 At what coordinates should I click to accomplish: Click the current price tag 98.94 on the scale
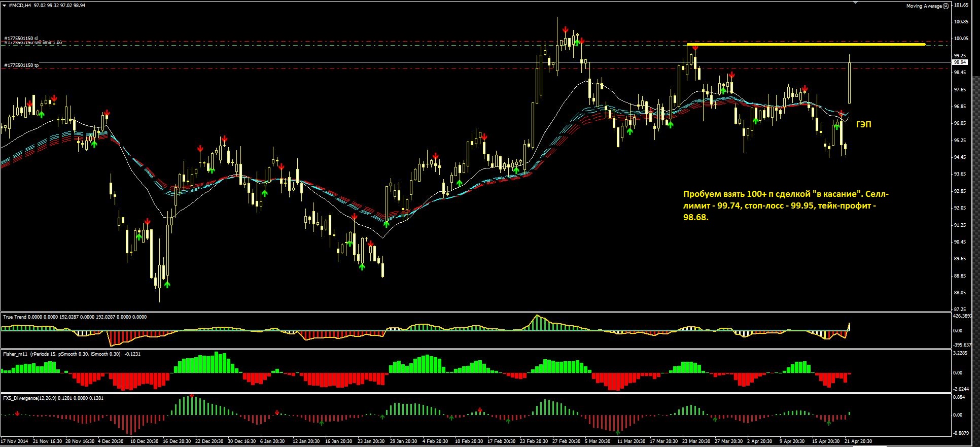click(960, 62)
